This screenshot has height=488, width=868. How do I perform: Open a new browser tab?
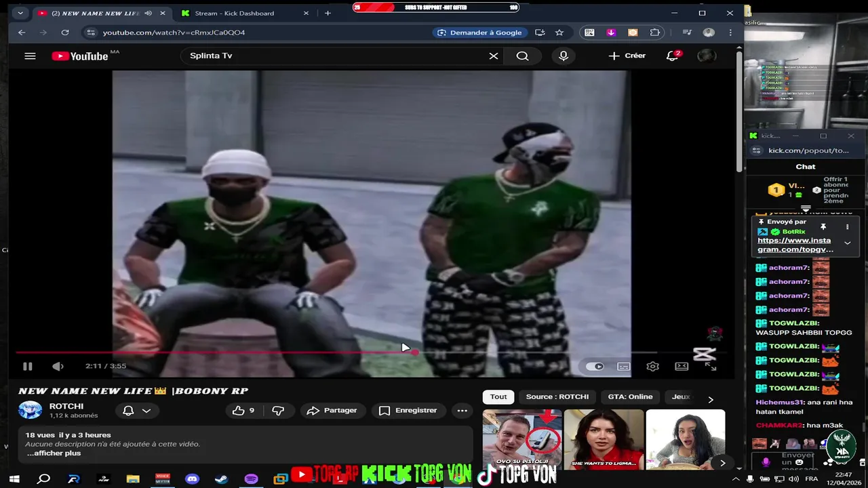328,13
